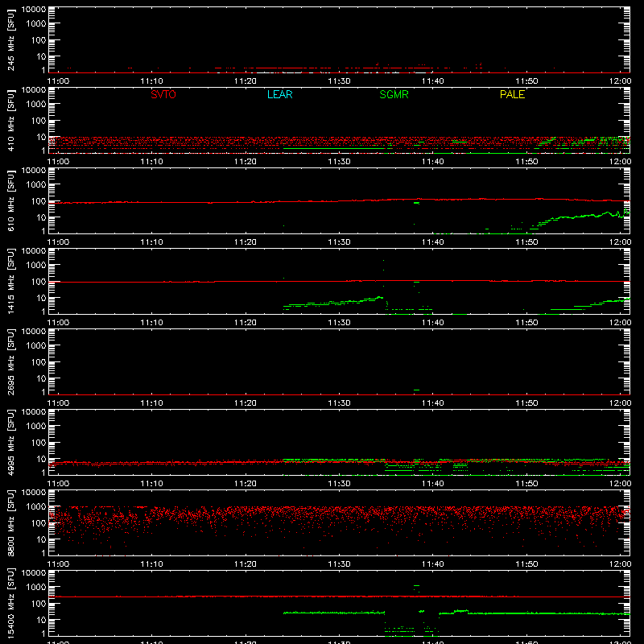Click the yellow PALE legend label
644x644 pixels.
(512, 94)
